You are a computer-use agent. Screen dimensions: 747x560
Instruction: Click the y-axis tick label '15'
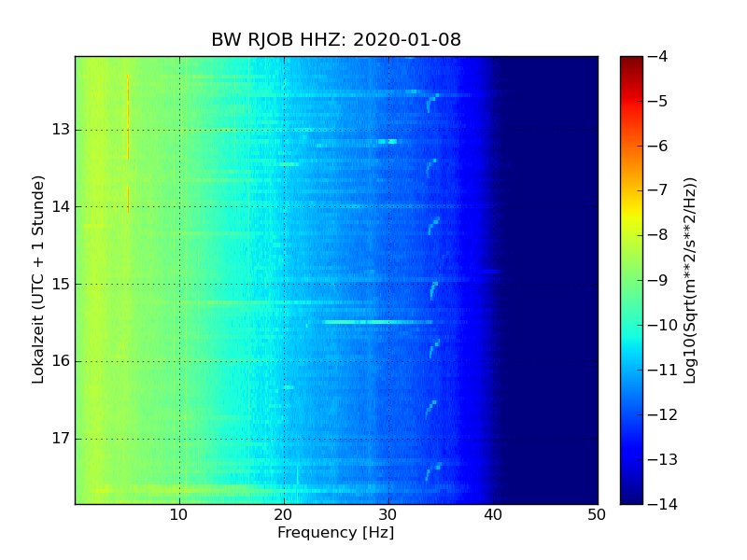coord(61,285)
